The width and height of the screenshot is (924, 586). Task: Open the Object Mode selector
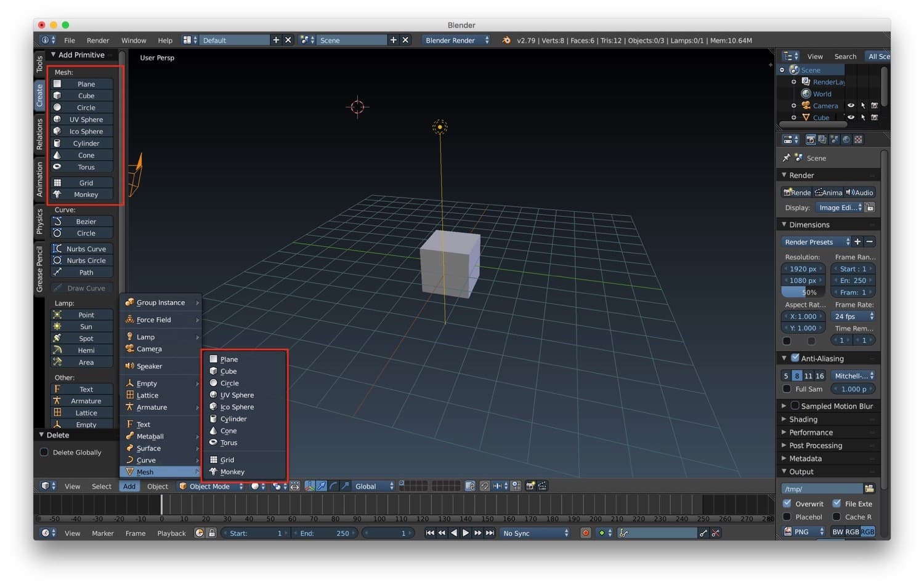pos(209,486)
